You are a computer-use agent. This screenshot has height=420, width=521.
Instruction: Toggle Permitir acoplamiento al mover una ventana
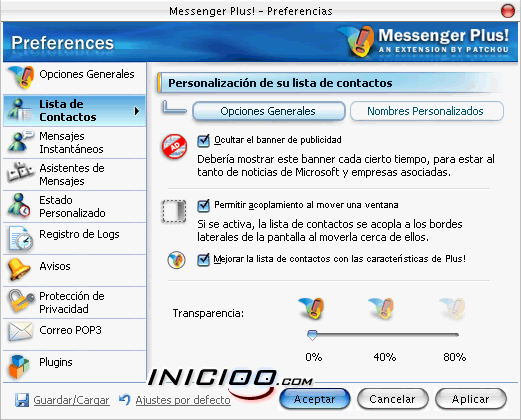(203, 206)
